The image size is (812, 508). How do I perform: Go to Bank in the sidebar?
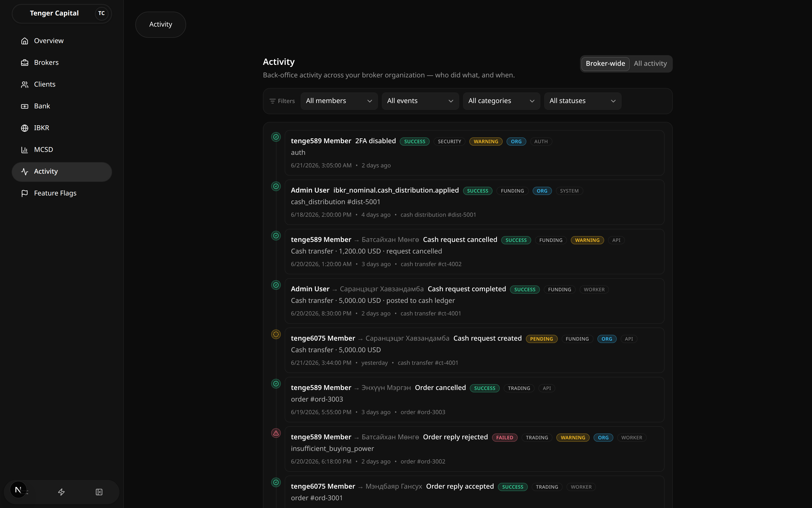pos(62,106)
